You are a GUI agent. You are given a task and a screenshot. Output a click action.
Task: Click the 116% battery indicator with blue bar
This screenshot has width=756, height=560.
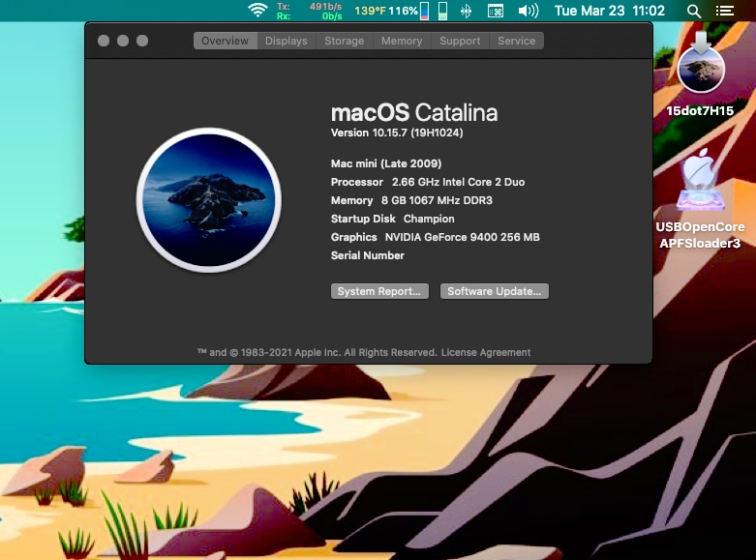click(408, 11)
